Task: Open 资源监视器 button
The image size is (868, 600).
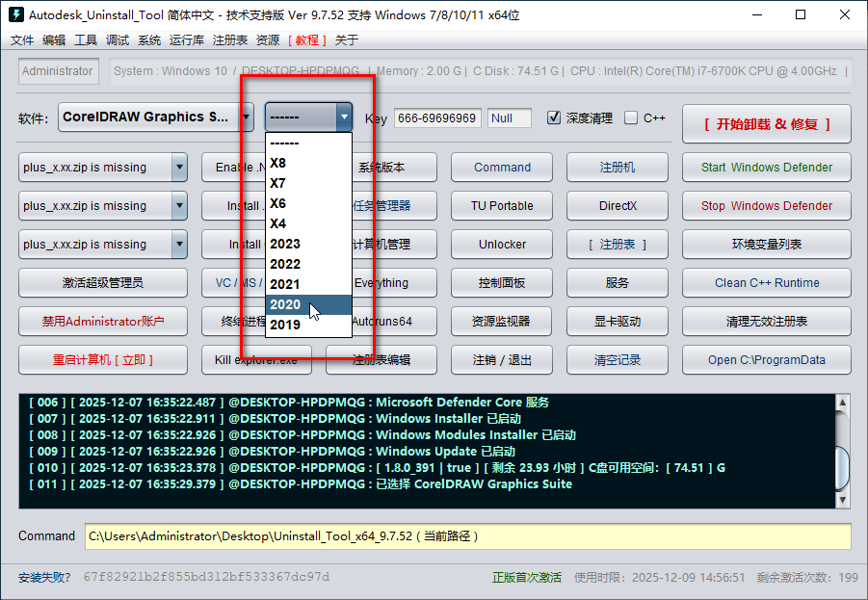Action: (x=502, y=321)
